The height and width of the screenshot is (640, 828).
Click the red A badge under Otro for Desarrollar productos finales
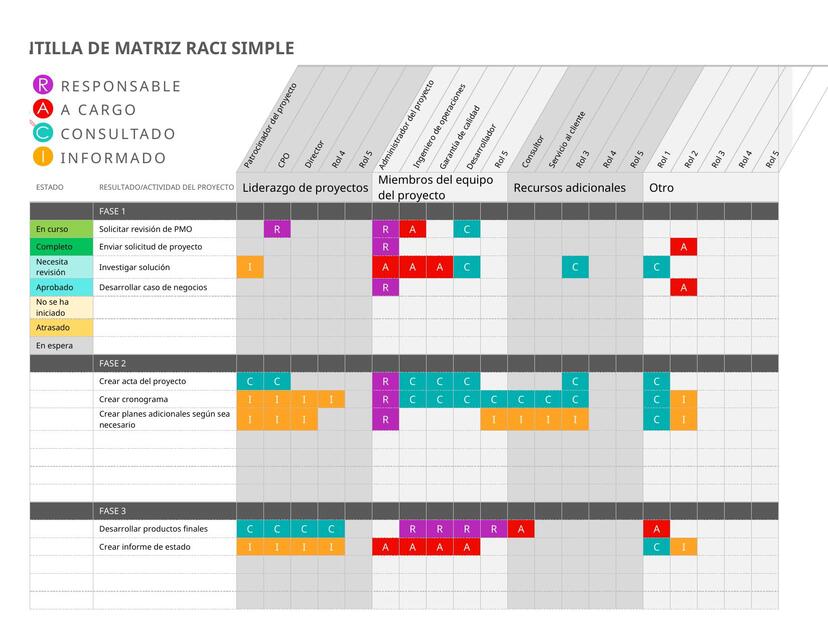(x=656, y=527)
